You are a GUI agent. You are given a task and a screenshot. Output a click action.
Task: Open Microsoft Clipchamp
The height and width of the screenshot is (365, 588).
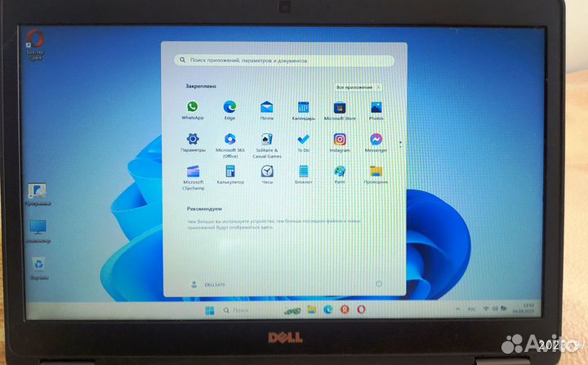[x=193, y=177]
